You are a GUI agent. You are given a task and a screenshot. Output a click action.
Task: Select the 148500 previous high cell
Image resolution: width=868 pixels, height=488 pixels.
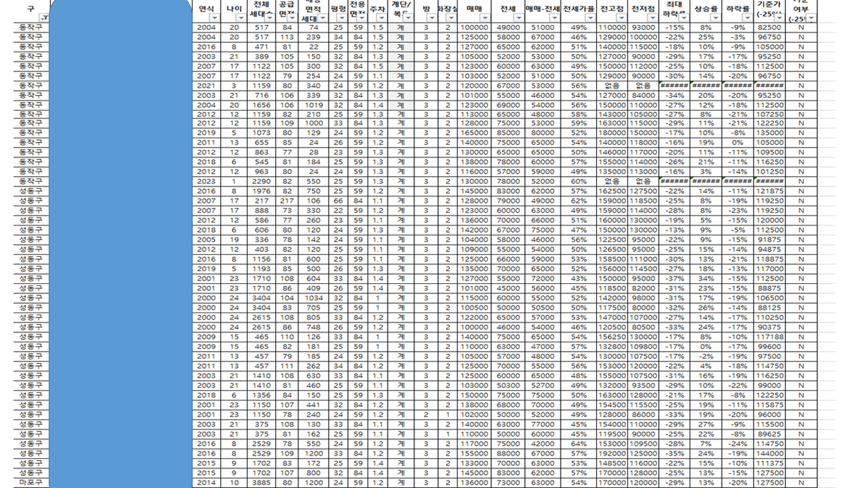pyautogui.click(x=612, y=463)
